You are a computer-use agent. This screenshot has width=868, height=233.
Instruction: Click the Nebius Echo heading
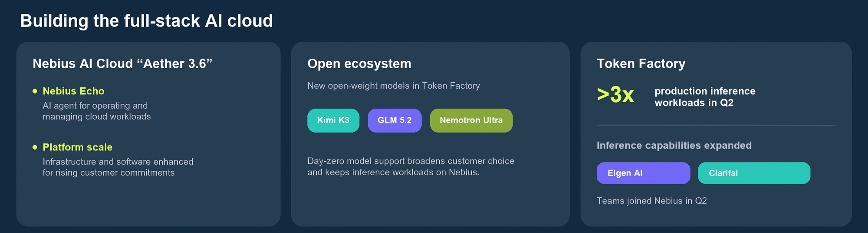tap(73, 91)
